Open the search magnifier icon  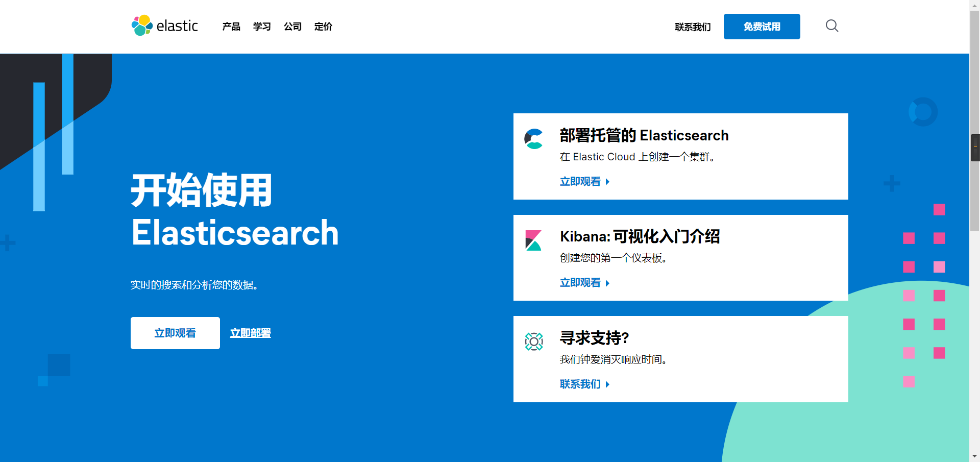(832, 26)
